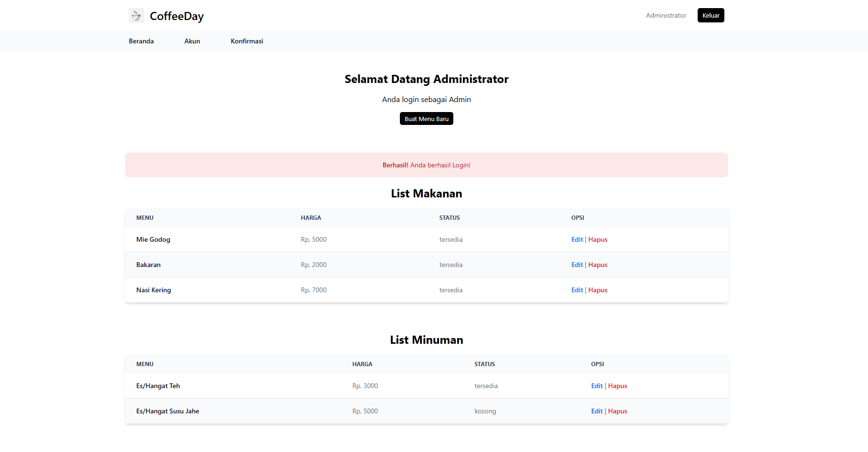Click the Rp. 3000 price of Es/Hangat Teh

[365, 386]
